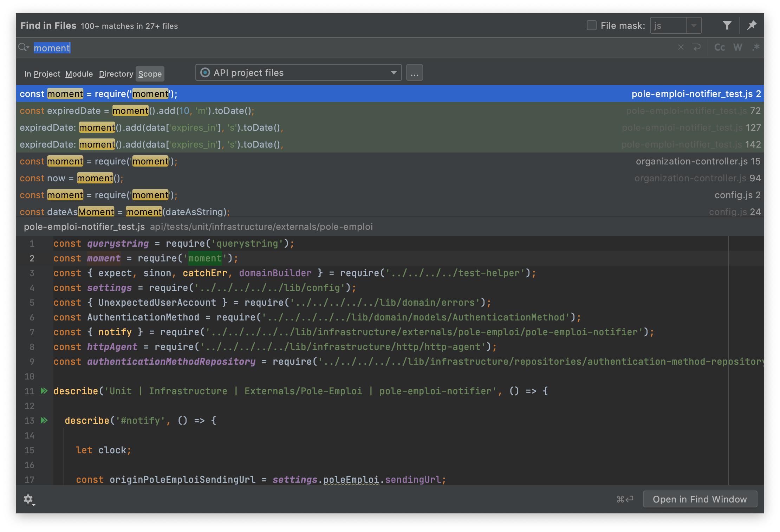Switch to the Directory tab
This screenshot has width=780, height=532.
(116, 74)
